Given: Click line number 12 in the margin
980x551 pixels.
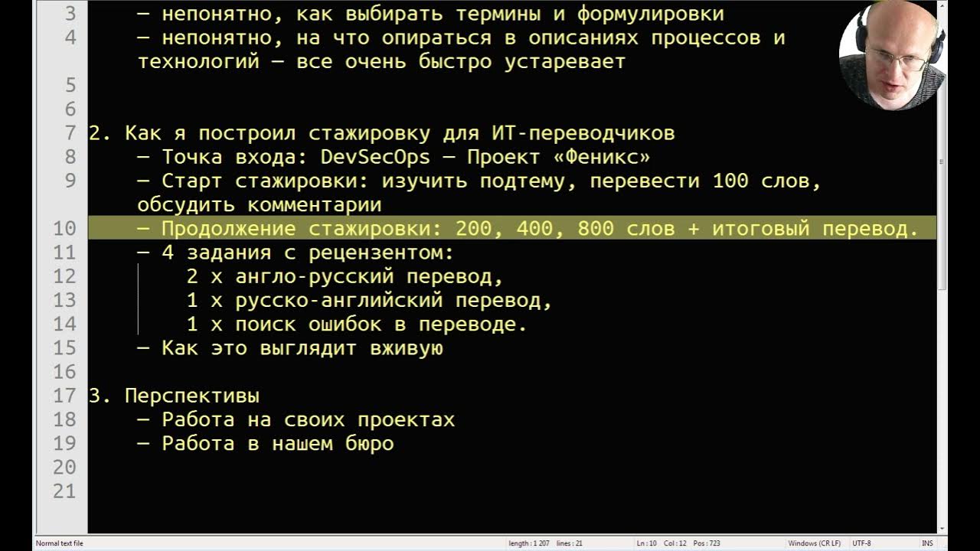Looking at the screenshot, I should coord(64,276).
